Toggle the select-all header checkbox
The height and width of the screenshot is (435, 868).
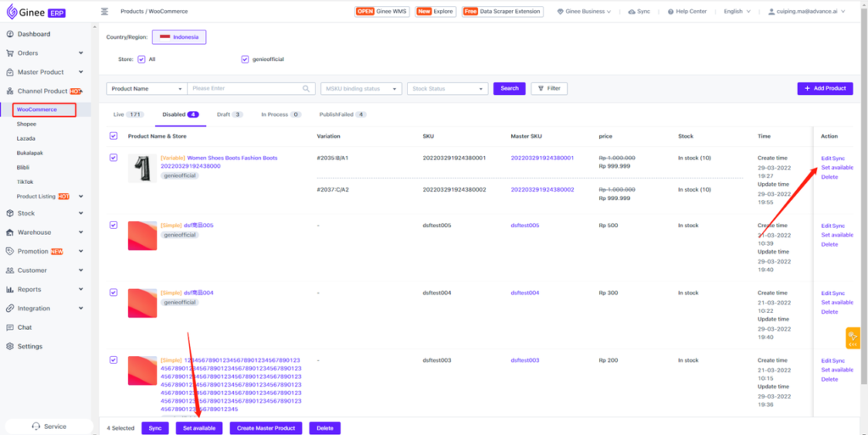tap(114, 137)
